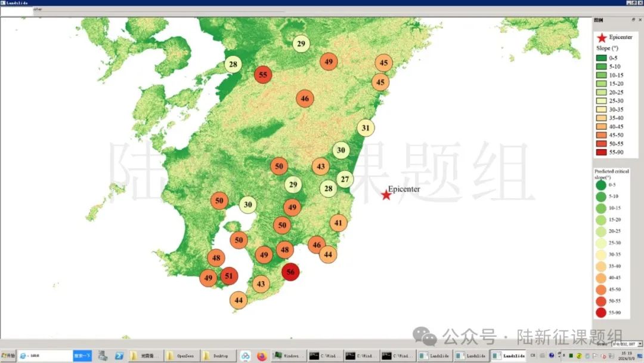The image size is (644, 363).
Task: Click the scale value input field
Action: [x=624, y=344]
